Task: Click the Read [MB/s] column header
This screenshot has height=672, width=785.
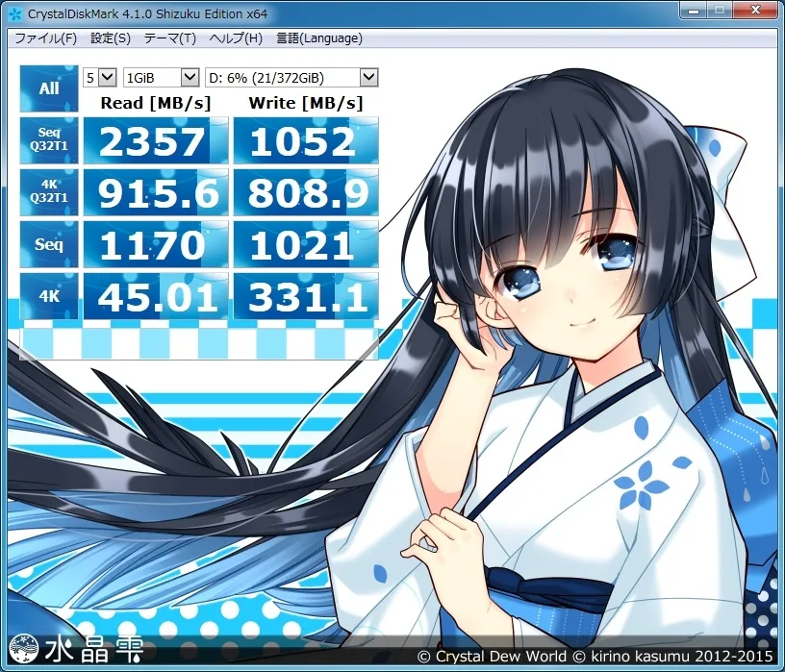Action: tap(156, 103)
